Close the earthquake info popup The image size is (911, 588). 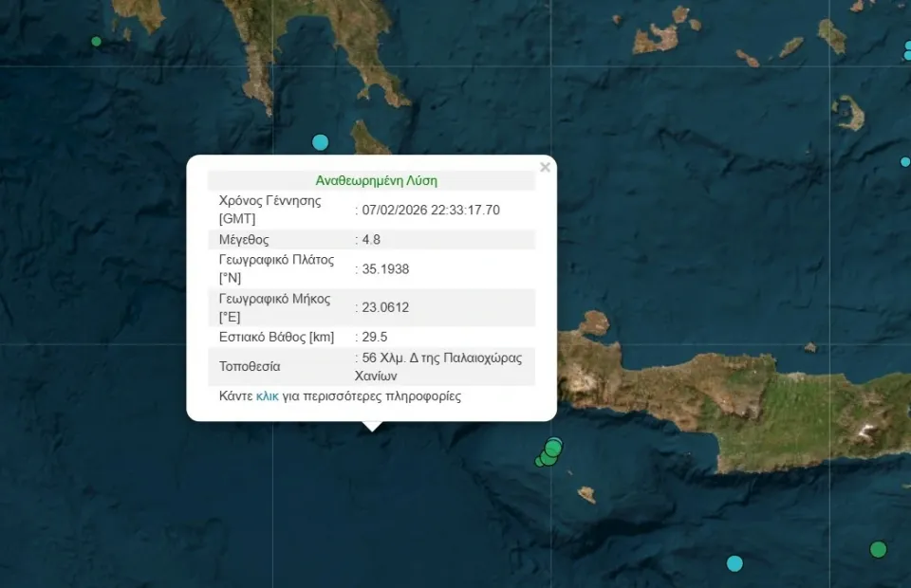pyautogui.click(x=545, y=168)
